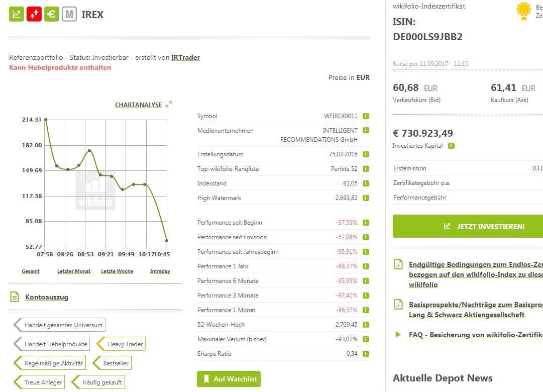Click info icon in High Watermark row
The image size is (543, 392).
366,198
